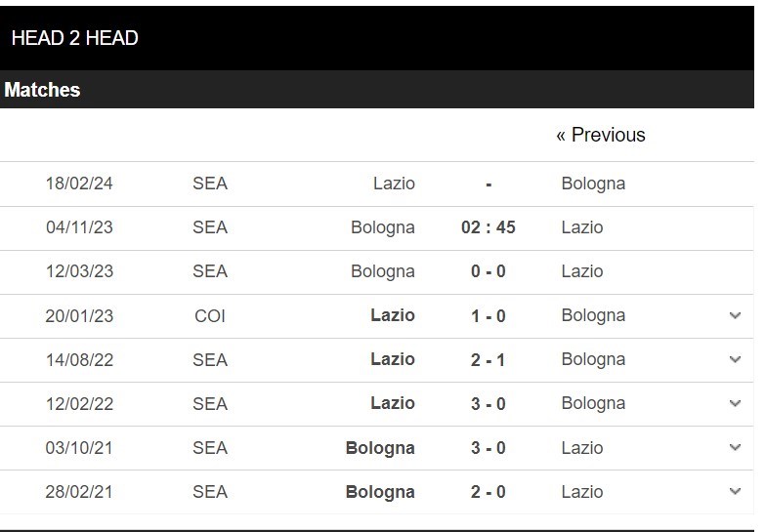Click SEA label on the 12/03/23 row

[210, 271]
